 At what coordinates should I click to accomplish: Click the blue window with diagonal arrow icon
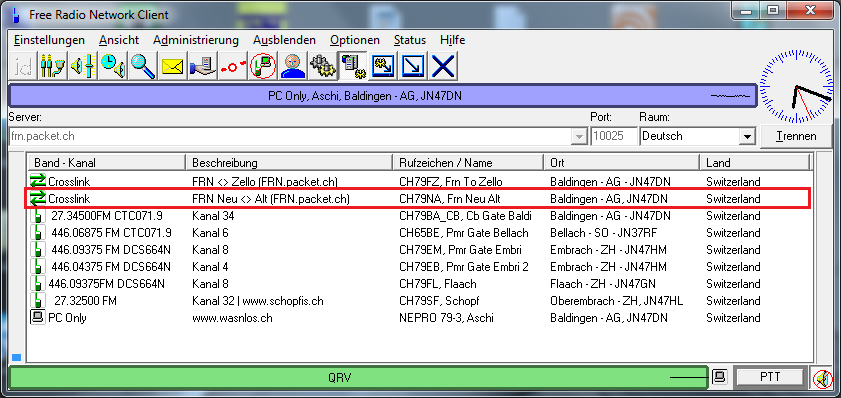pos(414,66)
